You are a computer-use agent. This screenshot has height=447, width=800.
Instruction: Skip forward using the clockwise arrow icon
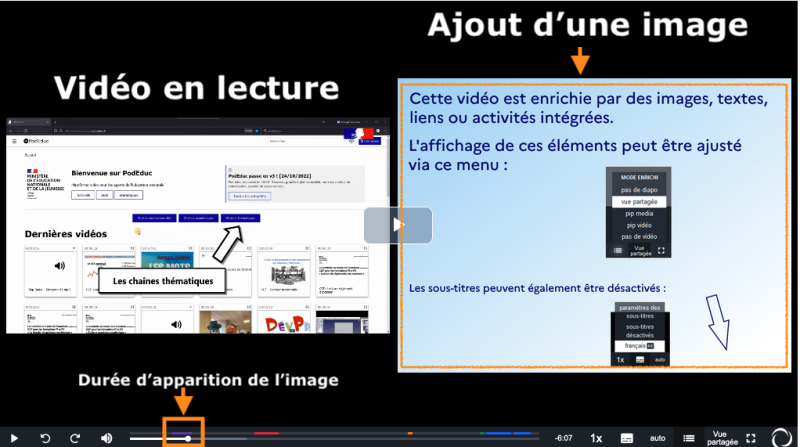(75, 438)
